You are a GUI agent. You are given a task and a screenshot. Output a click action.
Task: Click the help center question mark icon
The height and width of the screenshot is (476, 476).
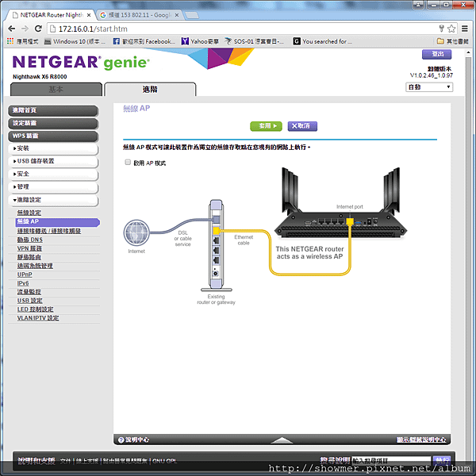(121, 440)
